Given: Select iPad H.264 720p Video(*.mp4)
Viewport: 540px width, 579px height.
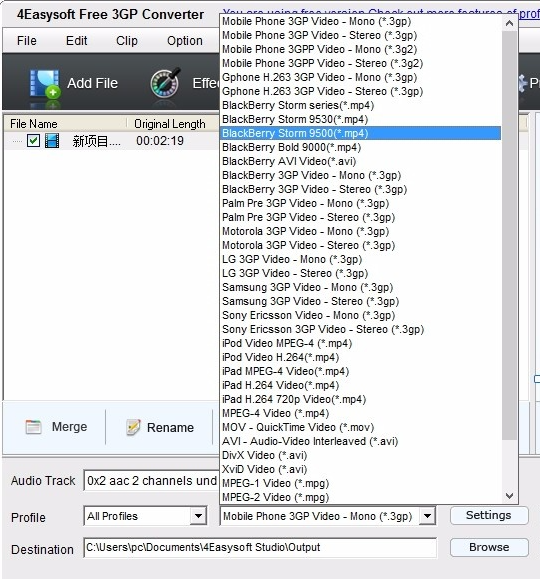Looking at the screenshot, I should pos(360,400).
